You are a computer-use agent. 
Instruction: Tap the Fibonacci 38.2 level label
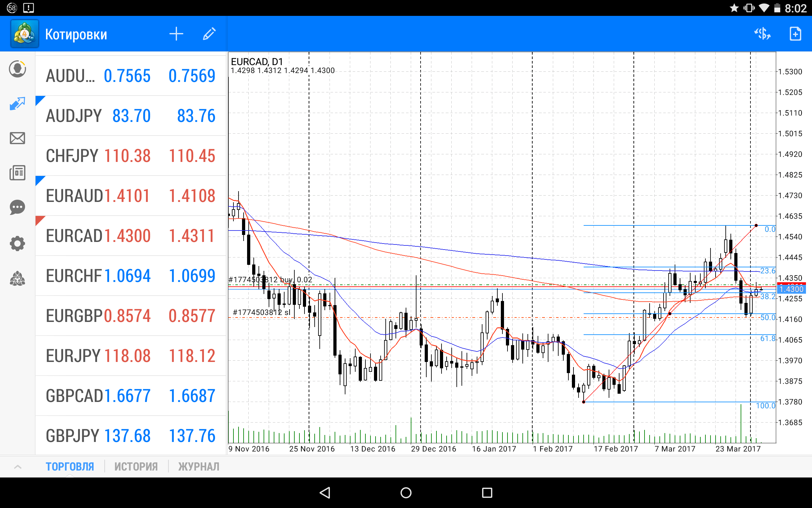(768, 297)
